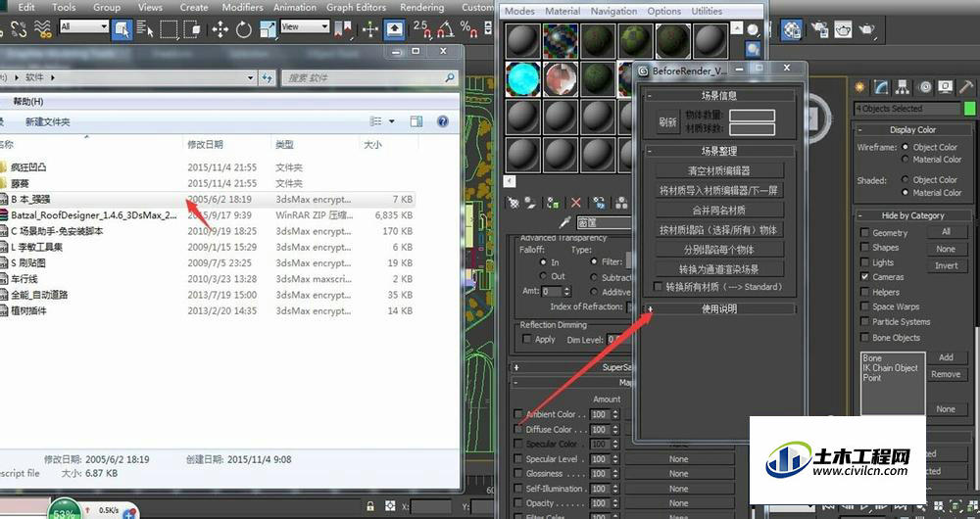Open Explorer address bar history dropdown
The image size is (980, 519).
click(x=250, y=78)
